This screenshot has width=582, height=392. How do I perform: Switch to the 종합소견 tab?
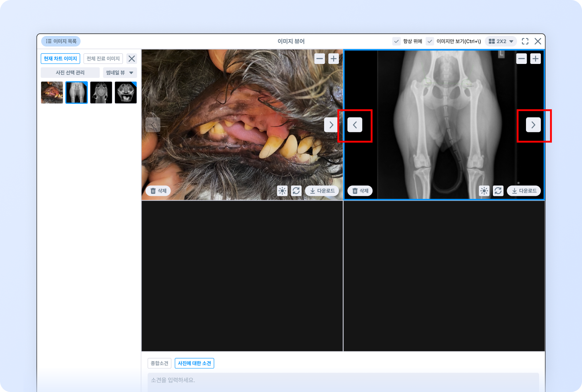[159, 363]
